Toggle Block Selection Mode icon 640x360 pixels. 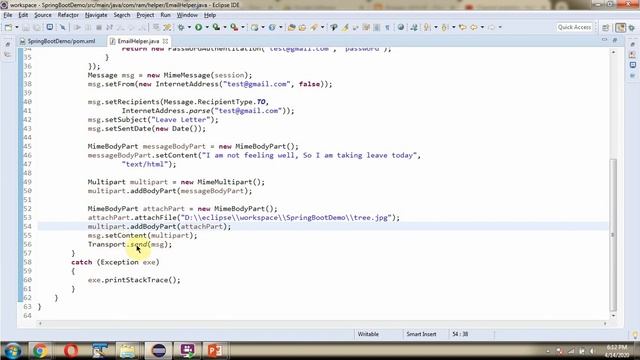(376, 27)
